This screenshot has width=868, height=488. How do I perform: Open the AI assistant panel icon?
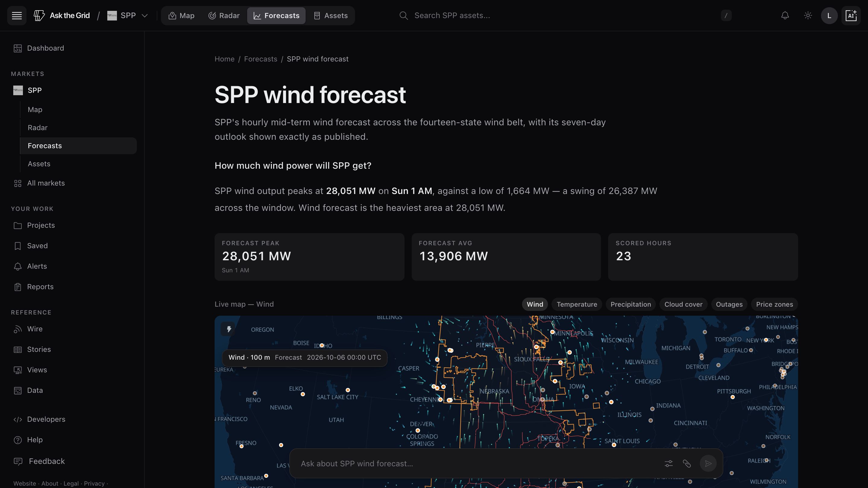pyautogui.click(x=851, y=15)
